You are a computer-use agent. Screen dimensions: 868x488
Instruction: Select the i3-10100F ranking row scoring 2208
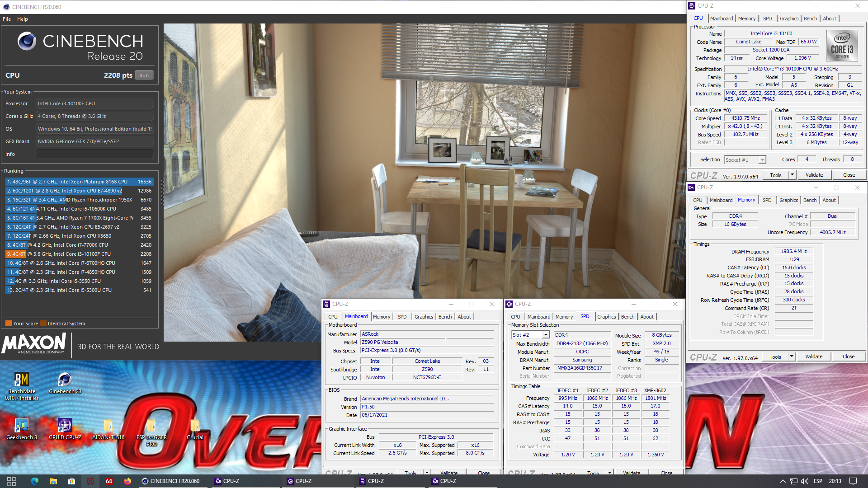[80, 254]
